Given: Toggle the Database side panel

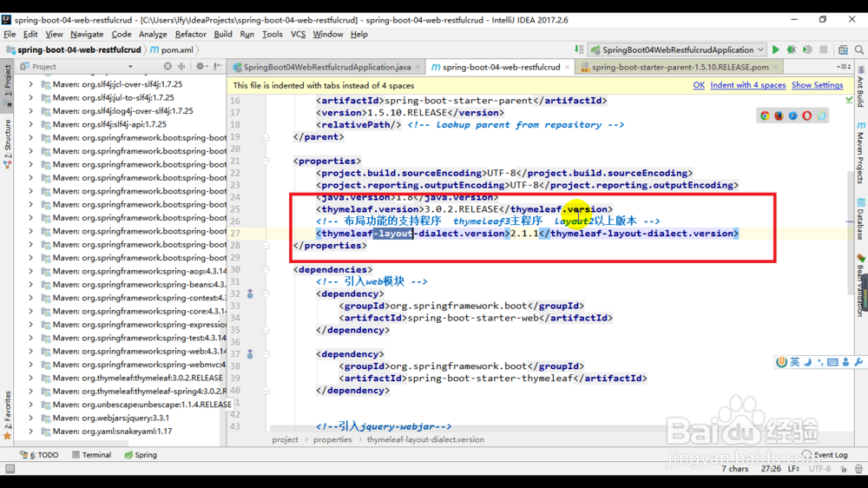Looking at the screenshot, I should (x=860, y=220).
